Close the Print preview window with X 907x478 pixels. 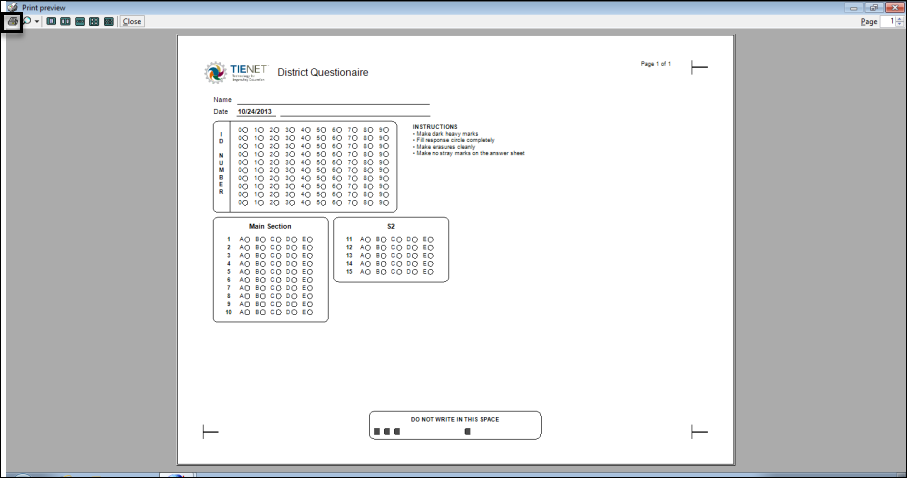click(x=894, y=6)
